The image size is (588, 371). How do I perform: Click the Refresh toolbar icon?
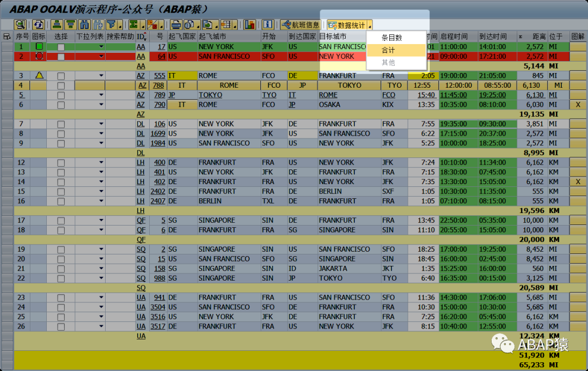[x=39, y=25]
